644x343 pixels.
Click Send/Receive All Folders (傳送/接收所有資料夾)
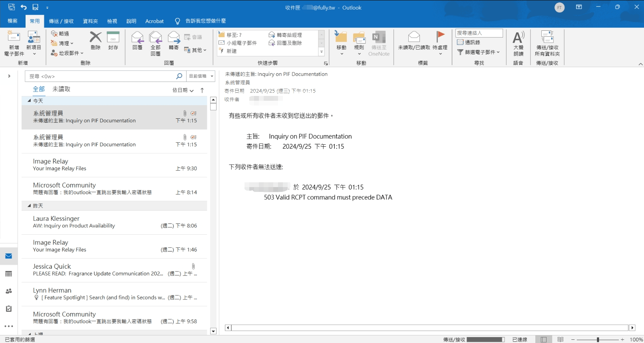(x=547, y=43)
